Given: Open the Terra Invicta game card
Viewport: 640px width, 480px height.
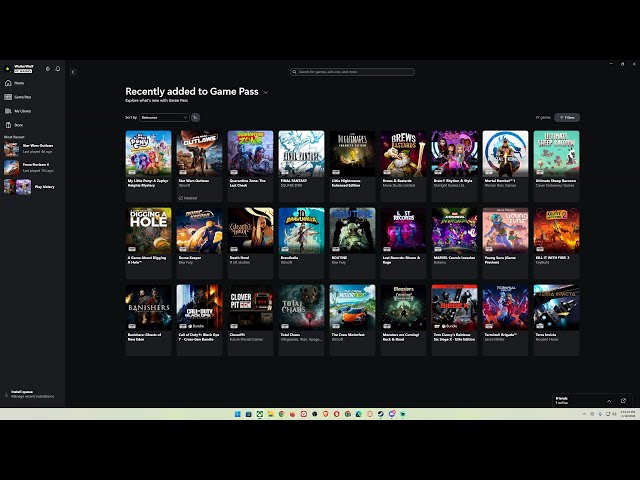Looking at the screenshot, I should coord(556,320).
